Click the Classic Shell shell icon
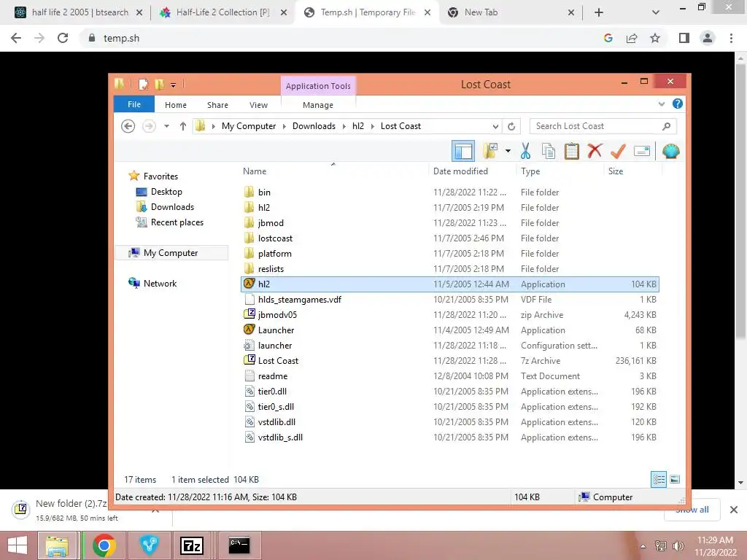 (671, 152)
